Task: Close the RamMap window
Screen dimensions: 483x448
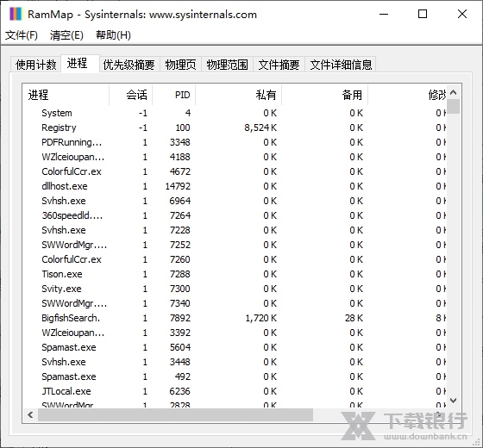Action: point(462,14)
